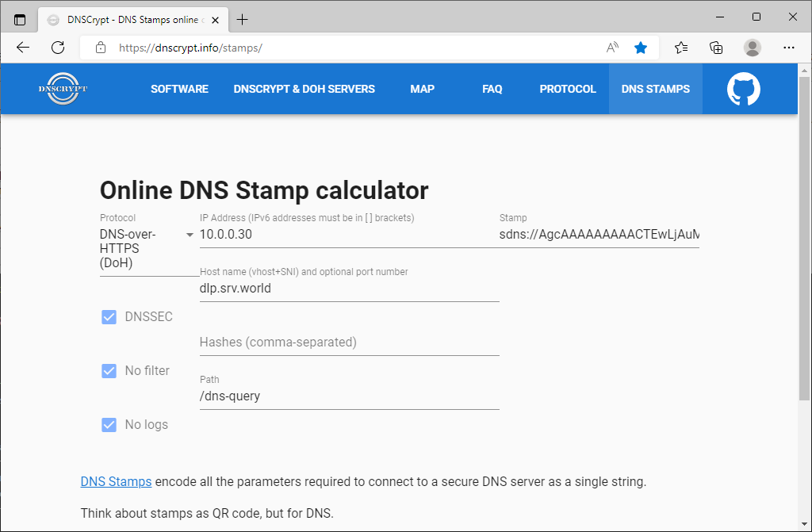The image size is (812, 532).
Task: Go to DNSCRYPT & DOH SERVERS page
Action: click(x=304, y=89)
